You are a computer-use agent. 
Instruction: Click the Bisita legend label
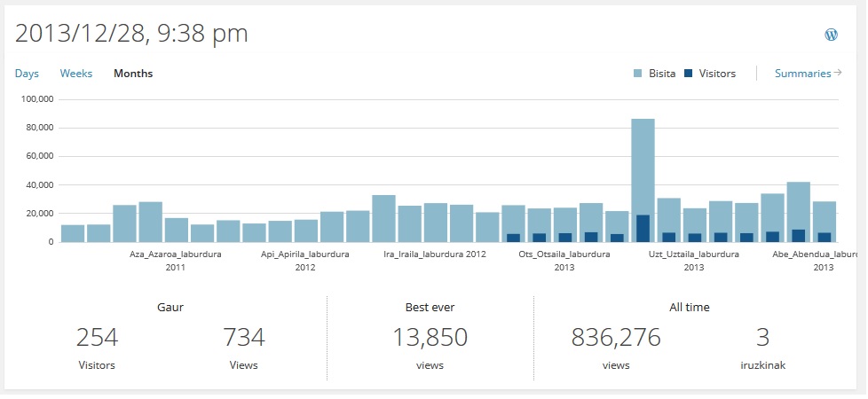point(662,74)
